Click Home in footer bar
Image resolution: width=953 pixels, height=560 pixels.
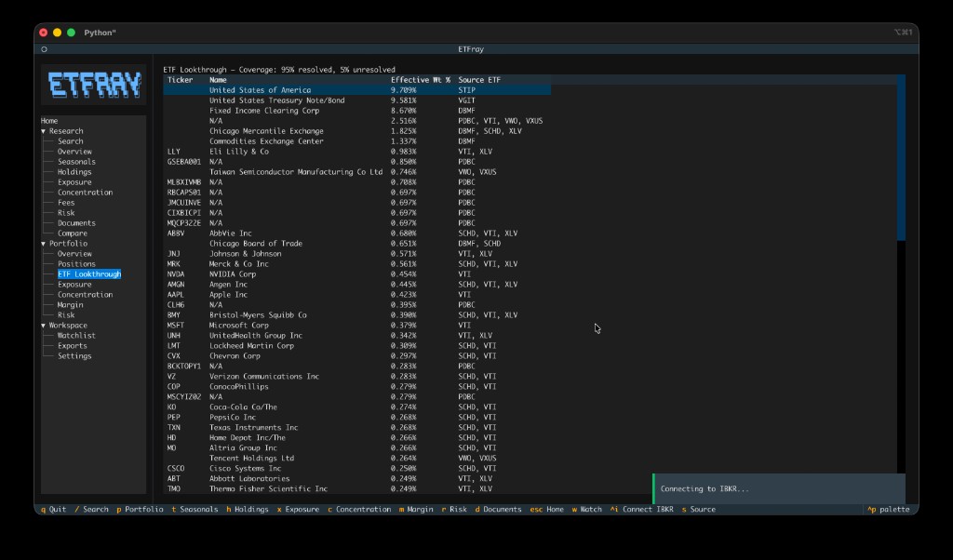pos(547,509)
